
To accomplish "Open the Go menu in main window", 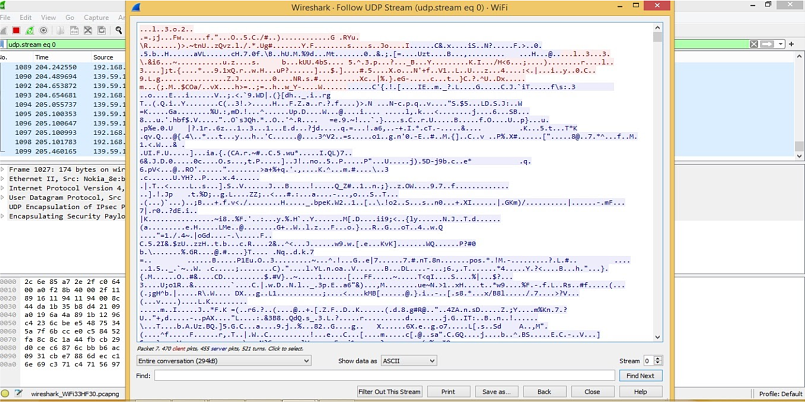I will [70, 17].
